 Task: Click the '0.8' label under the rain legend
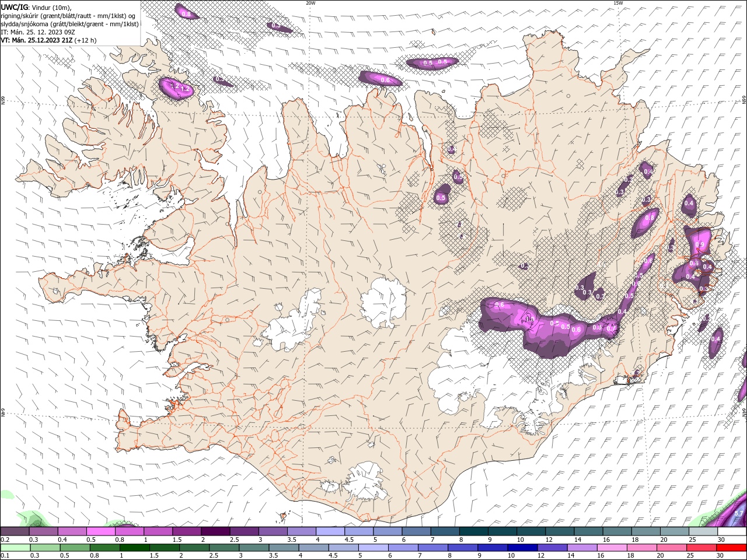point(95,556)
